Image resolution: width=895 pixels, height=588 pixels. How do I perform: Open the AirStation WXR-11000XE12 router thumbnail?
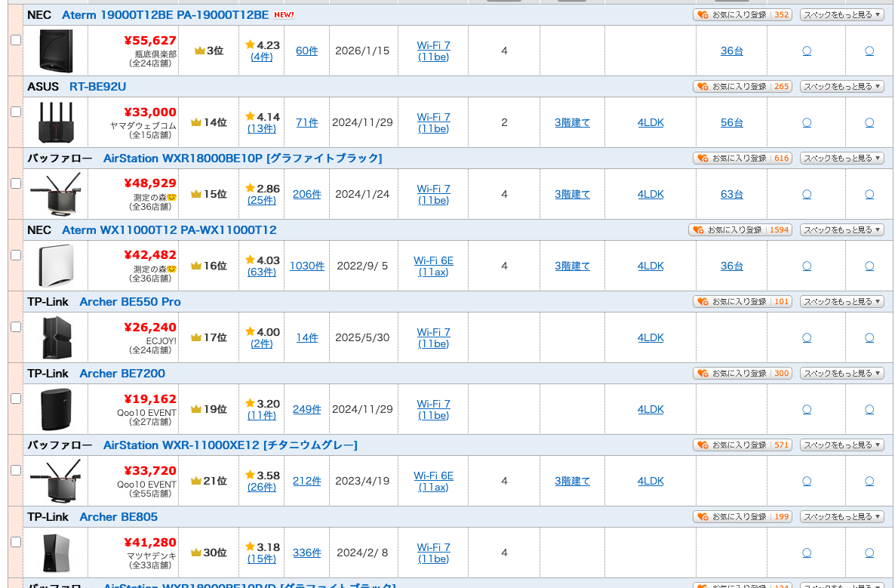click(x=56, y=482)
